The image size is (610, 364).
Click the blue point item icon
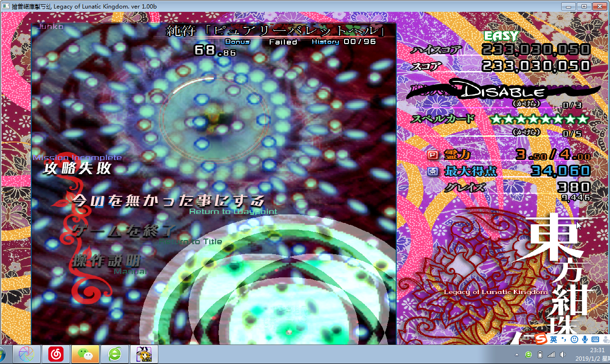tap(433, 171)
